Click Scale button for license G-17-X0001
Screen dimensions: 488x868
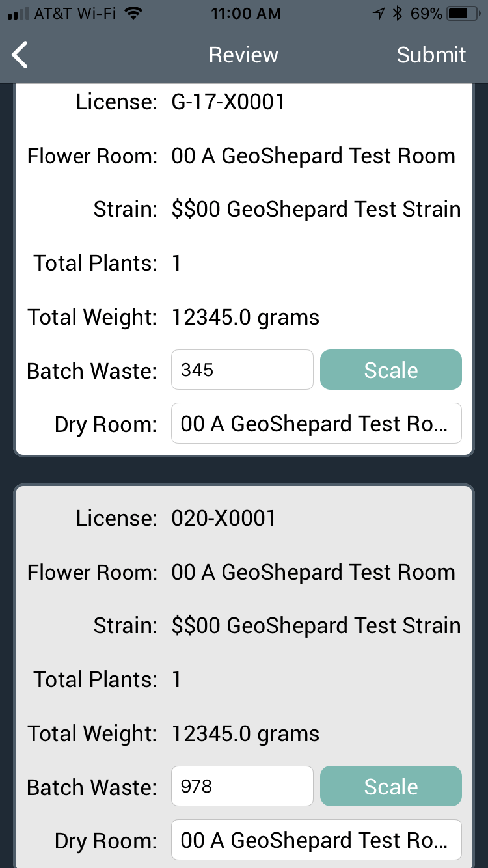click(x=391, y=370)
